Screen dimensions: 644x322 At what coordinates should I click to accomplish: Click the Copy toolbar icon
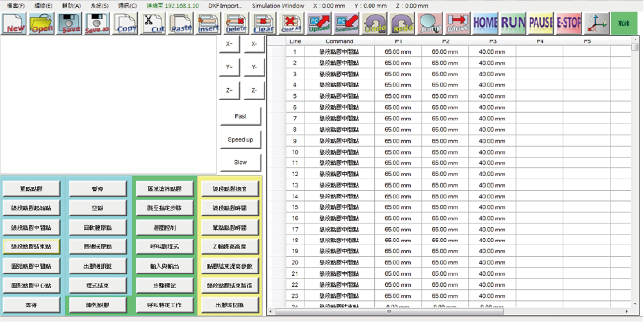(125, 24)
